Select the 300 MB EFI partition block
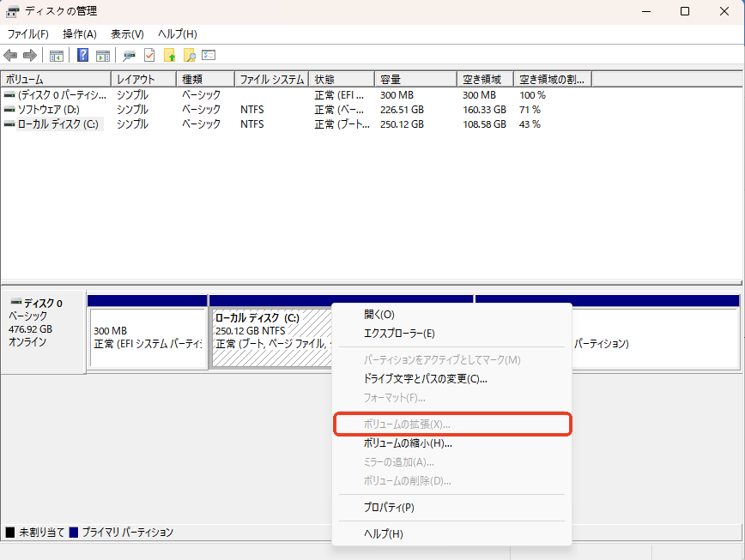The width and height of the screenshot is (745, 560). click(148, 337)
